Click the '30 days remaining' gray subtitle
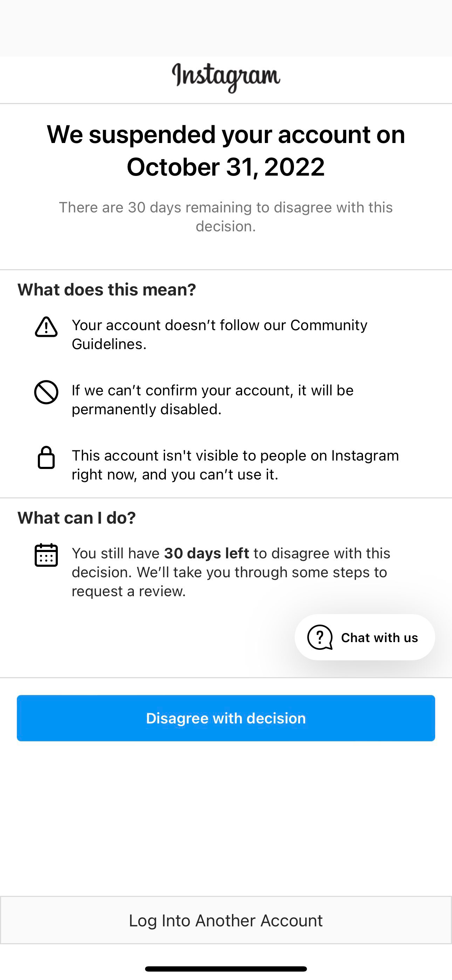 pyautogui.click(x=226, y=217)
